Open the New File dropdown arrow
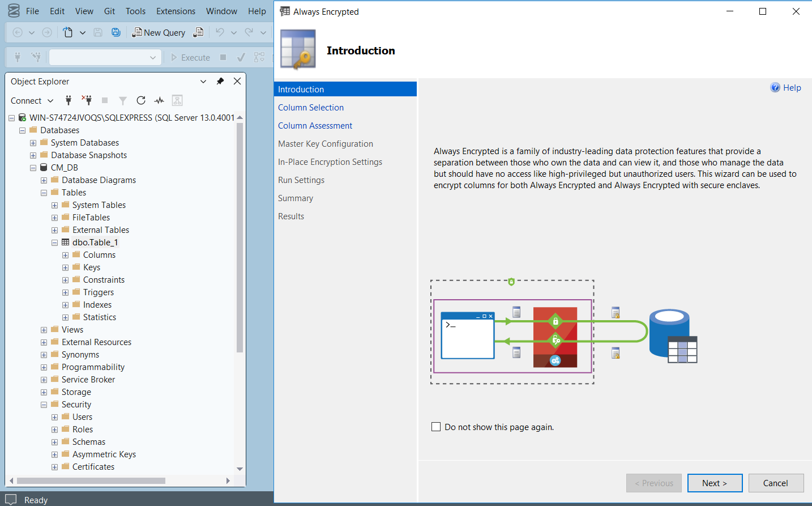This screenshot has width=812, height=506. click(x=83, y=32)
